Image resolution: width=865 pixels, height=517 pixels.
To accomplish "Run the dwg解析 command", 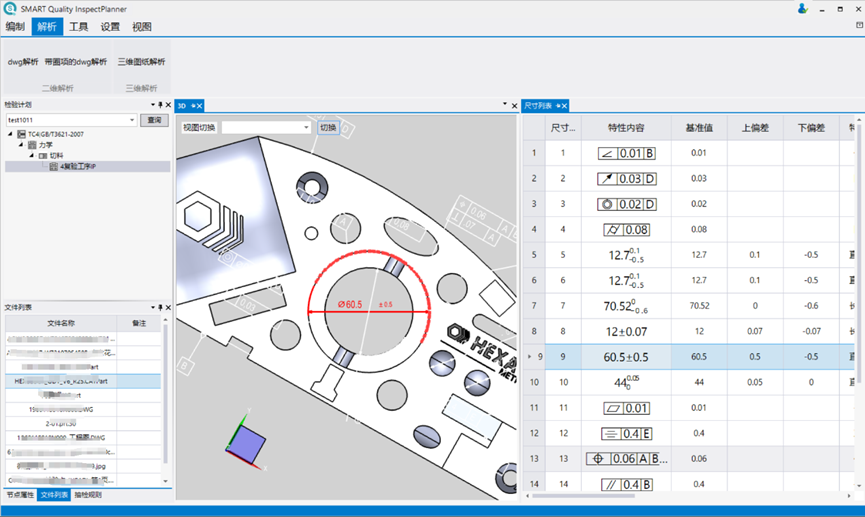I will tap(23, 62).
